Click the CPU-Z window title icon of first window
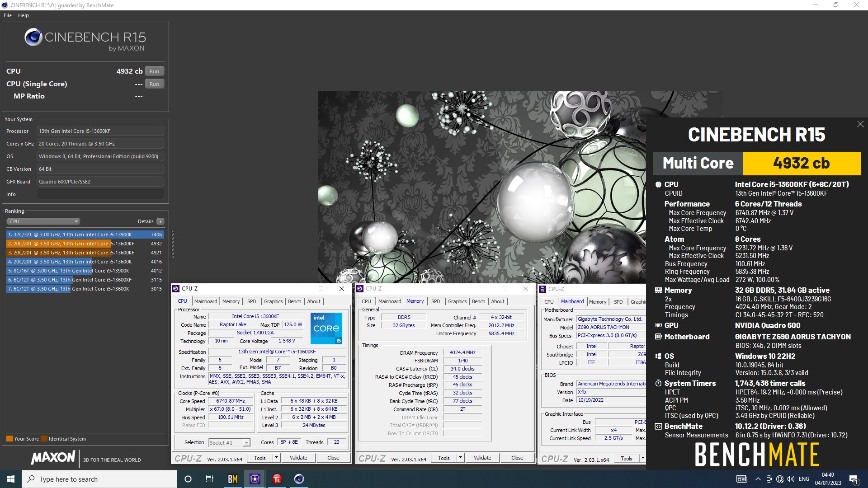The height and width of the screenshot is (488, 868). coord(176,289)
